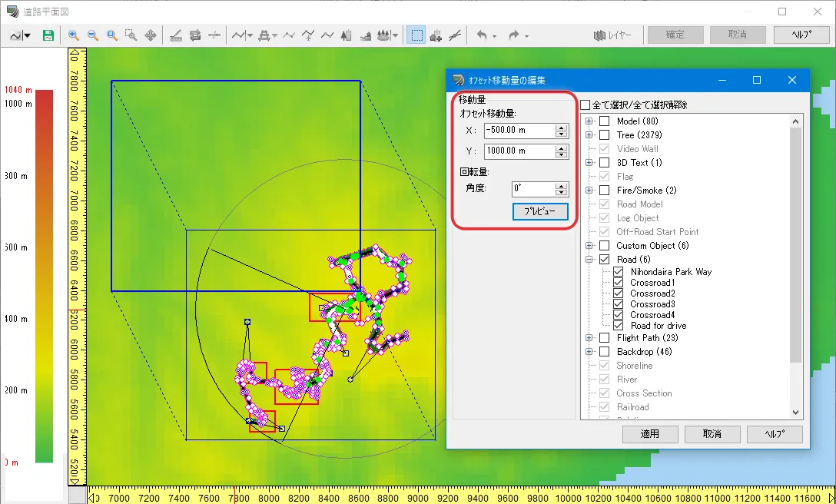
Task: Click the rectangular selection tool
Action: 416,35
